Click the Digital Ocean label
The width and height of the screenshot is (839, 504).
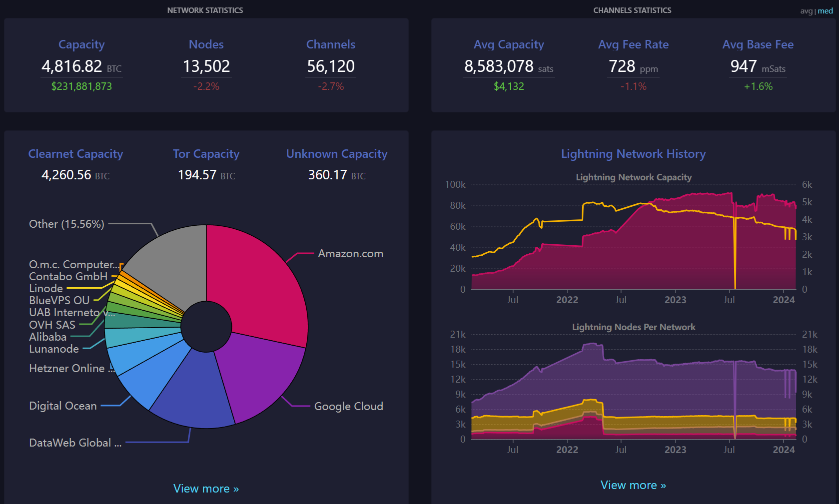[62, 406]
